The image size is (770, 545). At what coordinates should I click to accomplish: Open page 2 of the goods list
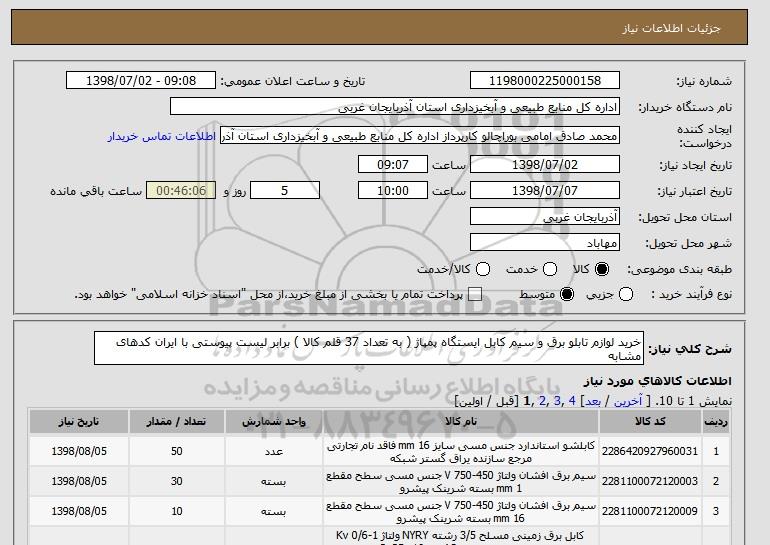[542, 401]
